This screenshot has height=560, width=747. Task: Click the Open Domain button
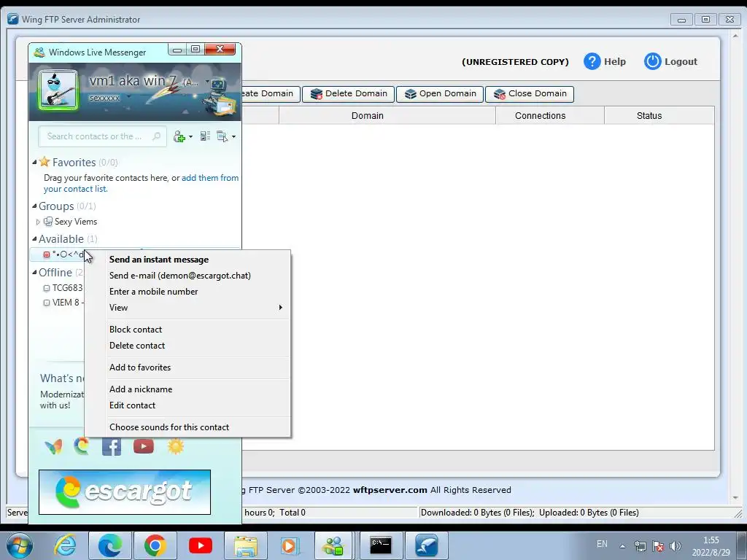tap(440, 94)
